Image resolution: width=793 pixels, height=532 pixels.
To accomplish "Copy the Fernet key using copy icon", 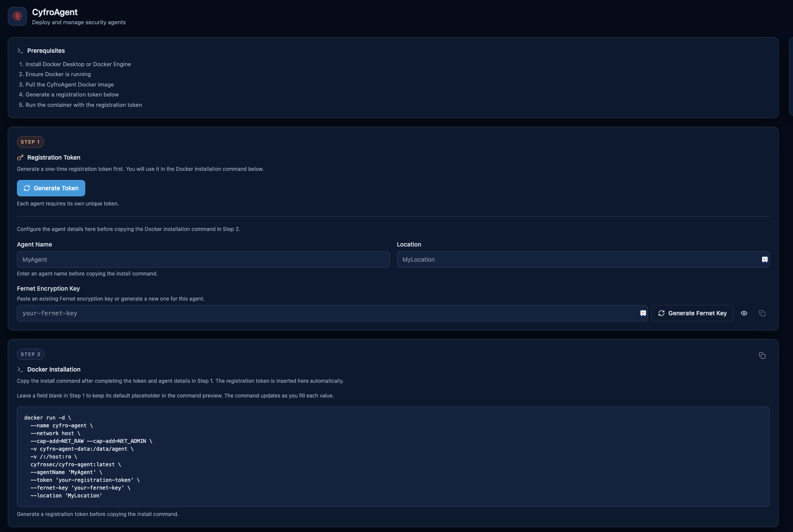I will (x=762, y=313).
